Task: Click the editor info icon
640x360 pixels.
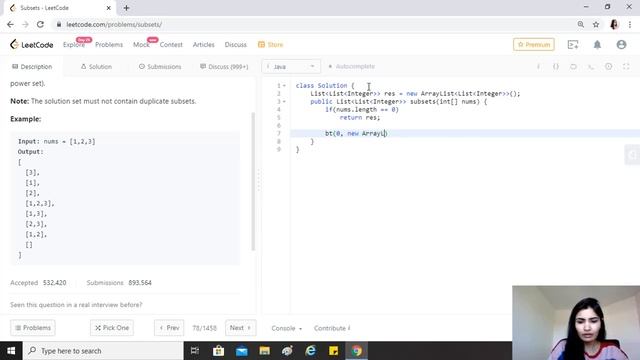Action: pyautogui.click(x=538, y=67)
